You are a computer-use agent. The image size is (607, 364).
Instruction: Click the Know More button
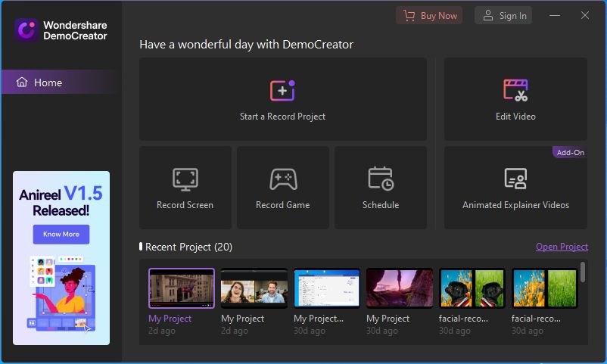[x=61, y=235]
